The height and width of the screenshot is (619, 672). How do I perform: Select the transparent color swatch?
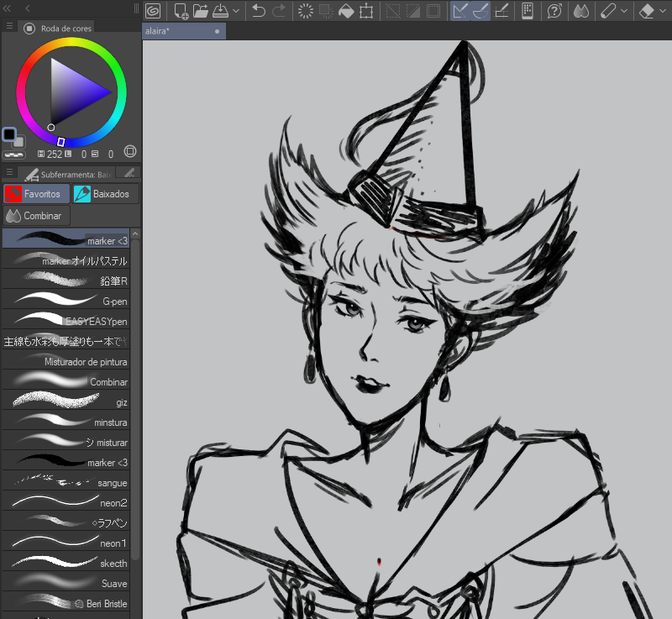tap(13, 155)
